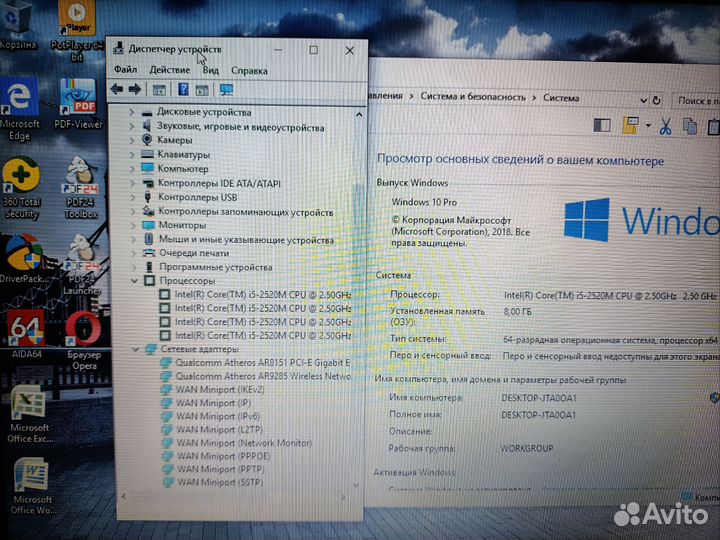Select WAN Miniport (IPv6)
This screenshot has height=540, width=720.
pyautogui.click(x=219, y=416)
